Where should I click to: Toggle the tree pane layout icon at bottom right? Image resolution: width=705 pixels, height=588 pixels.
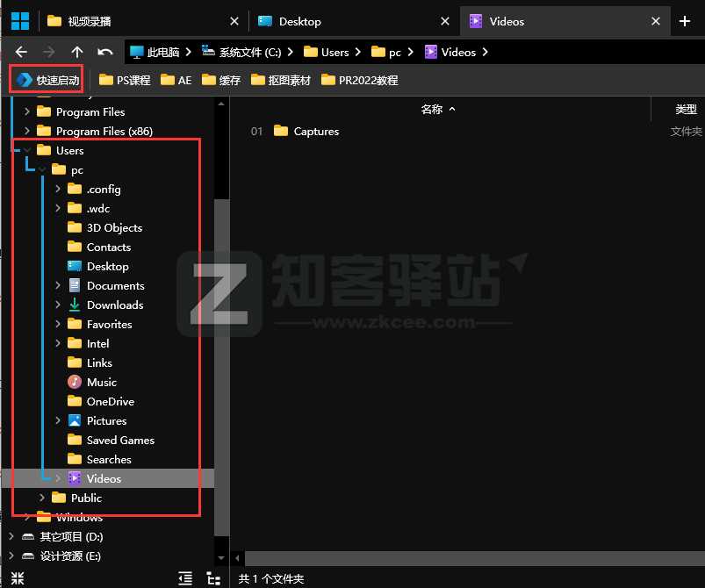point(214,577)
